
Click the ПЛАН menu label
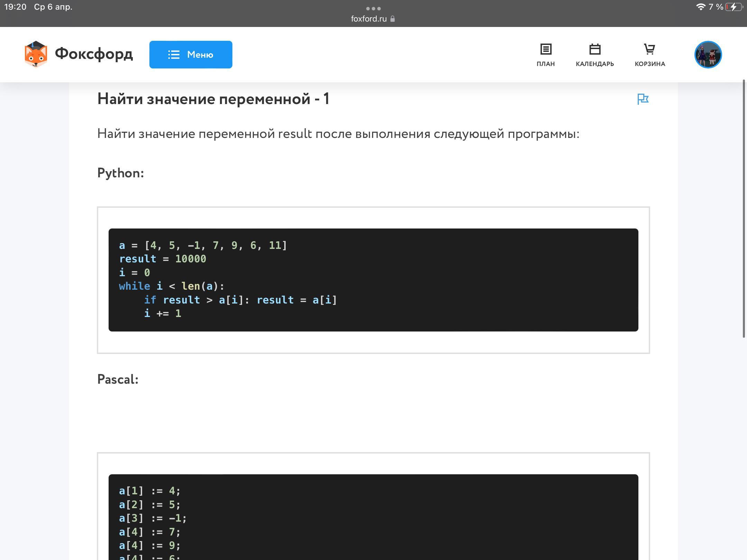coord(546,64)
